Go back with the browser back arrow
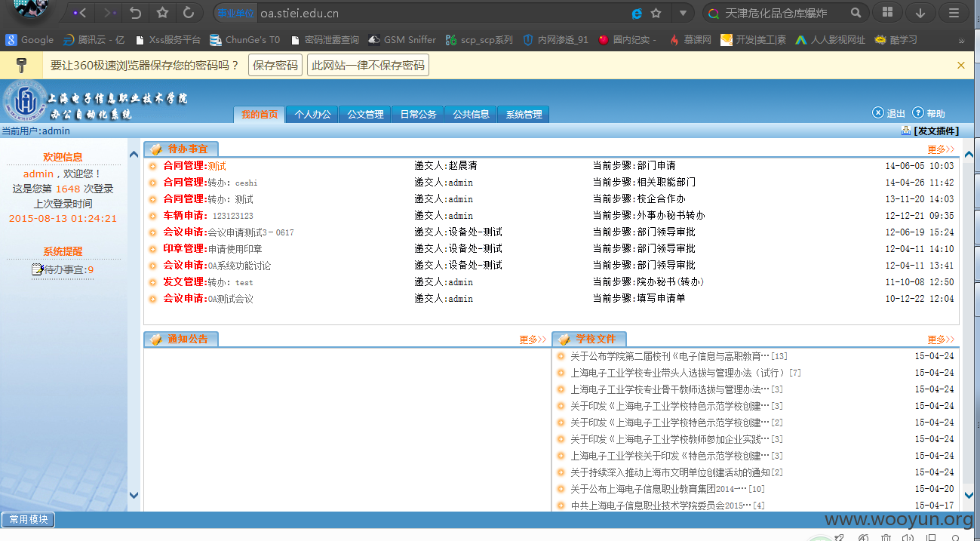This screenshot has width=980, height=541. 79,13
